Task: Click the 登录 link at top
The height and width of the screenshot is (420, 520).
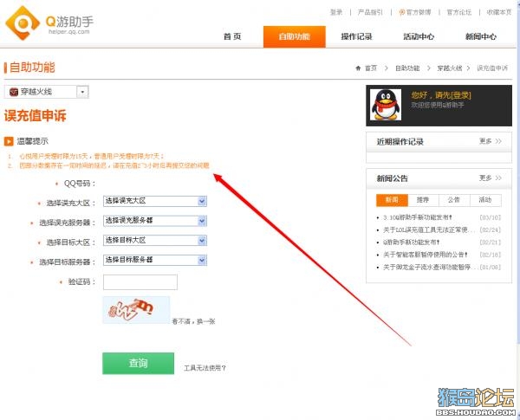Action: click(x=336, y=12)
